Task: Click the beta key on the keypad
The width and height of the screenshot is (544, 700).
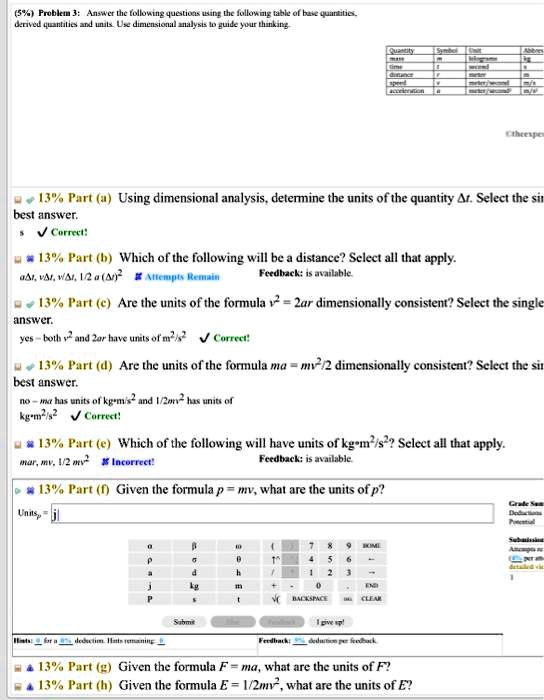Action: [194, 546]
